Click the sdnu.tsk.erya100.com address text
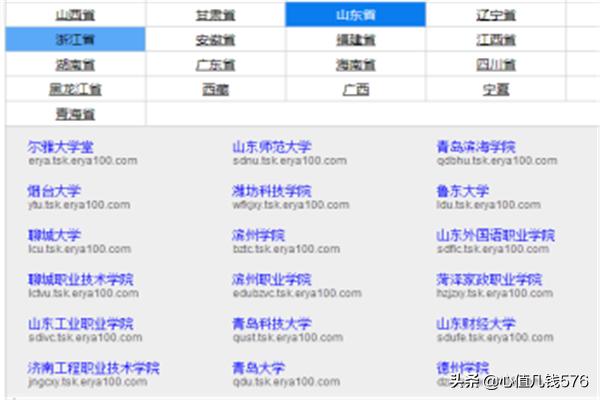The image size is (600, 400). coord(290,161)
